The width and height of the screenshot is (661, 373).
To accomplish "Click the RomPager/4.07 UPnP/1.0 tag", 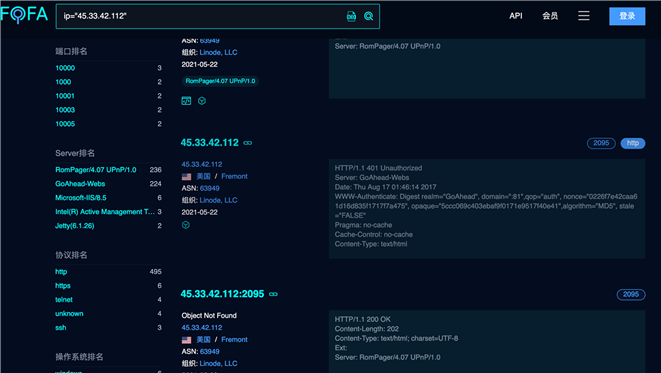I will click(x=220, y=81).
